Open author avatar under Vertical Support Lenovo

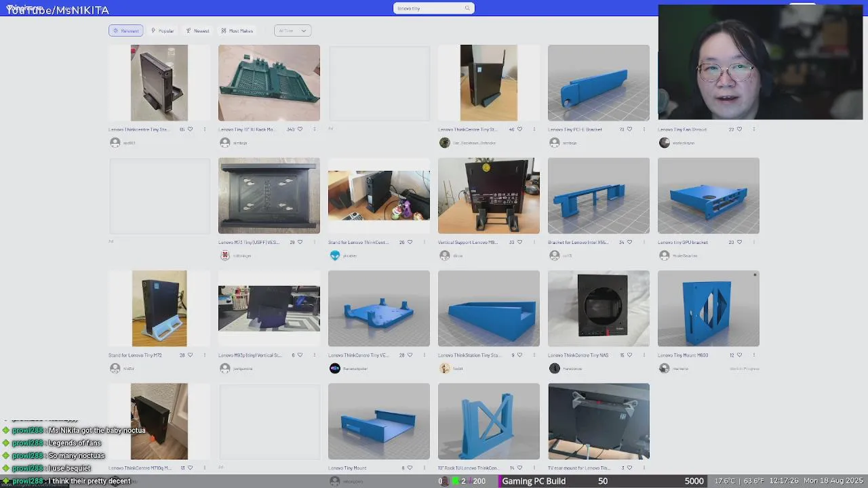pos(445,256)
